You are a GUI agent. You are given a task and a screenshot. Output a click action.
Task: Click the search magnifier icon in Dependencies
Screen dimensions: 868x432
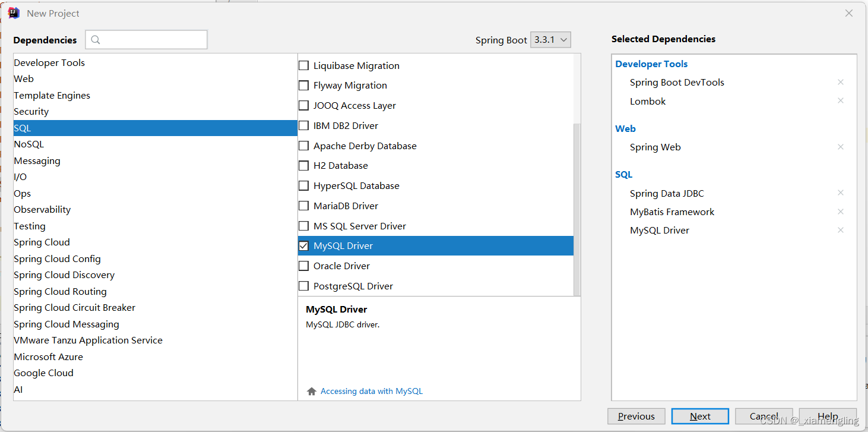[x=96, y=40]
